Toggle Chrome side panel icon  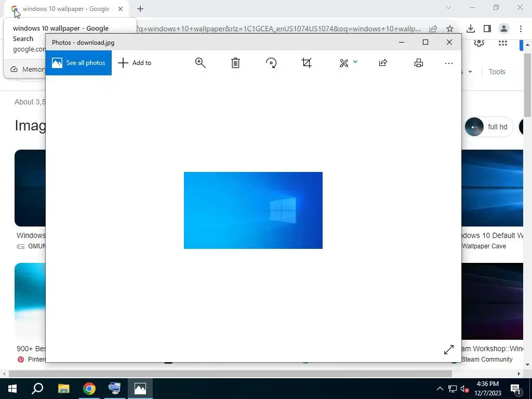[487, 29]
